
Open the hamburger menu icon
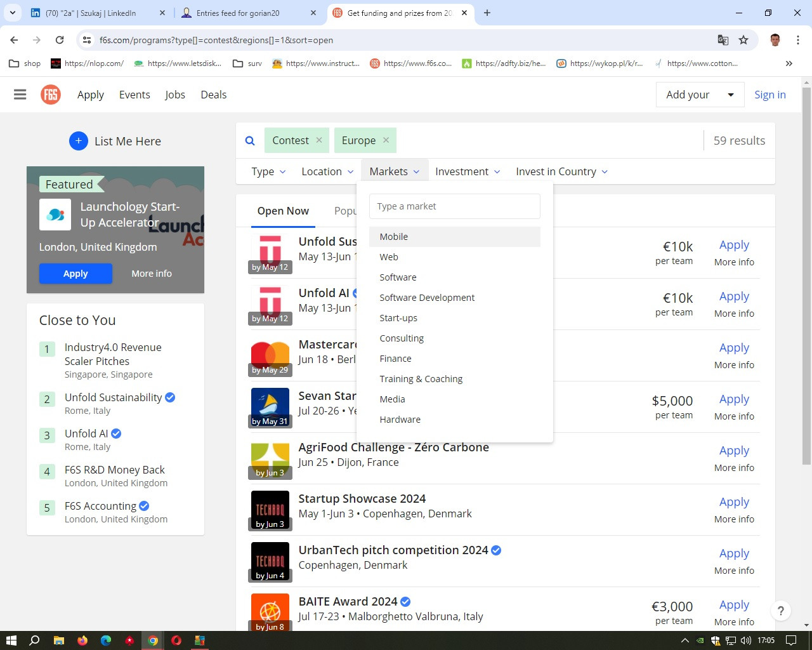point(20,95)
